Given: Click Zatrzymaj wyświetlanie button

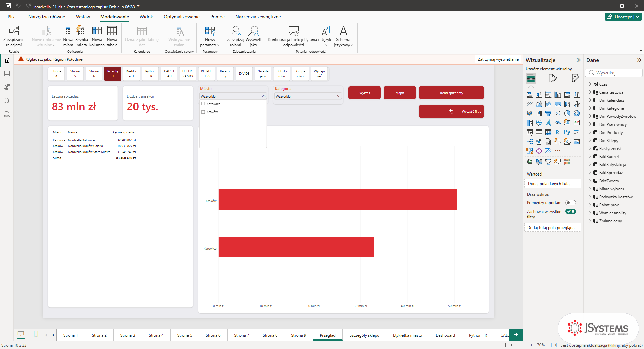Looking at the screenshot, I should pyautogui.click(x=498, y=59).
